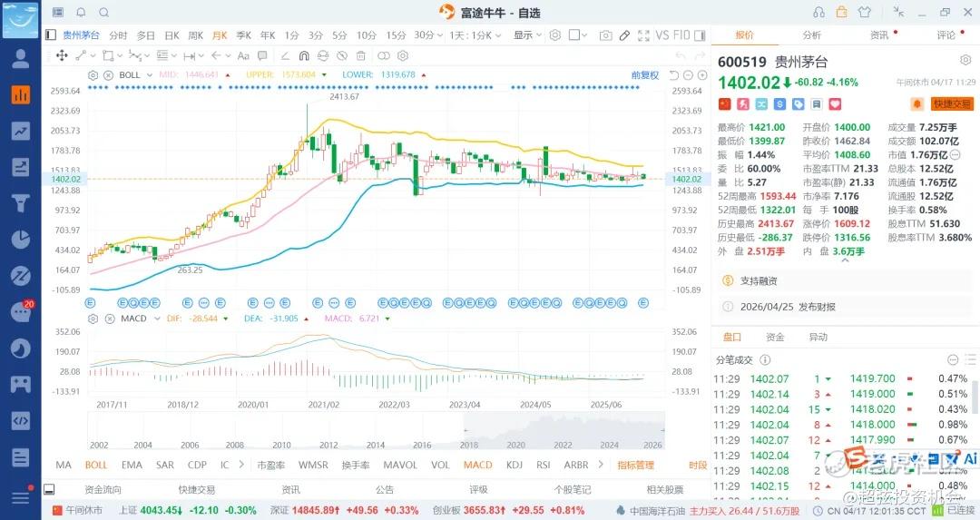The width and height of the screenshot is (980, 520).
Task: Open 指标管理 indicator management
Action: pyautogui.click(x=635, y=465)
